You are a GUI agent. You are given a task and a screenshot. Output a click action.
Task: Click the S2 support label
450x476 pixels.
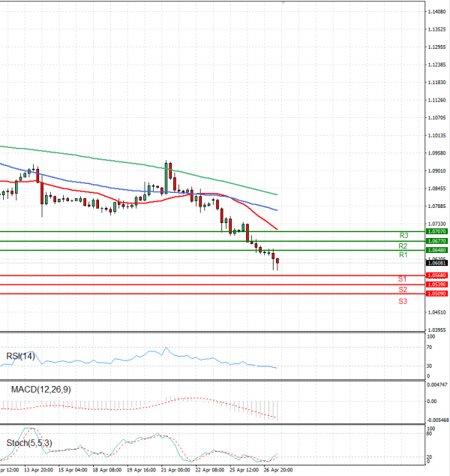[x=403, y=289]
